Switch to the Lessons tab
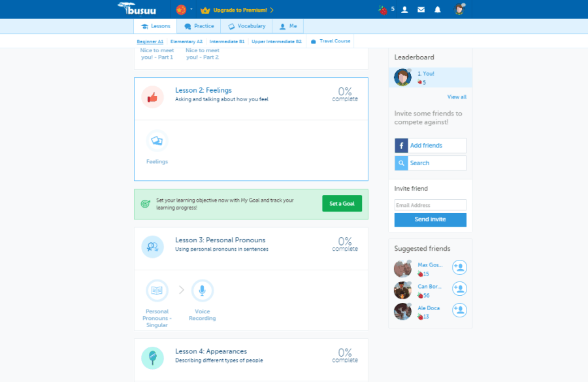The width and height of the screenshot is (588, 382). coord(155,26)
